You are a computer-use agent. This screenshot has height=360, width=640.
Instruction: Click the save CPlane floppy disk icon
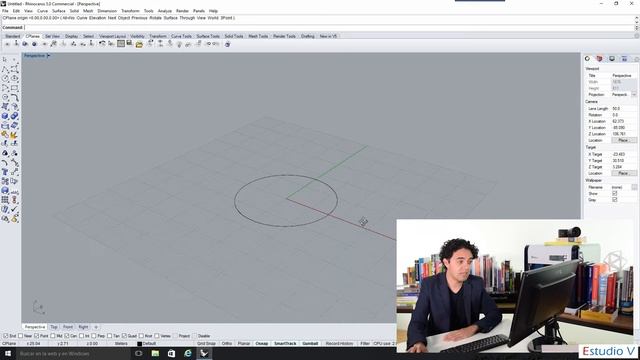click(x=129, y=43)
